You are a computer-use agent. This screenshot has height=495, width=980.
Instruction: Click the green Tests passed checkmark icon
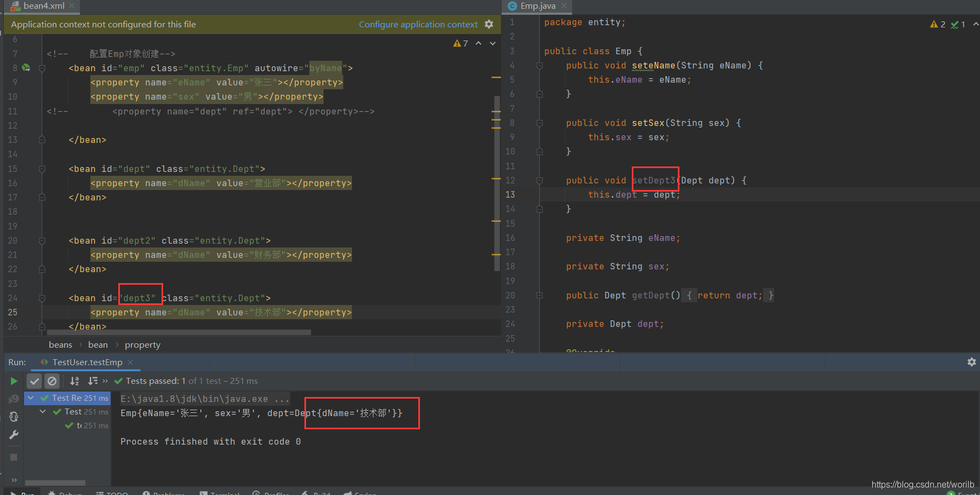click(118, 381)
